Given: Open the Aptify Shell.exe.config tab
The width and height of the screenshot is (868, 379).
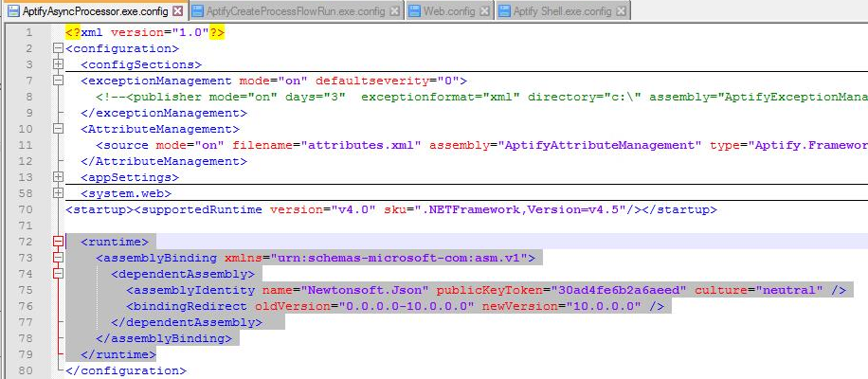Looking at the screenshot, I should click(x=563, y=10).
